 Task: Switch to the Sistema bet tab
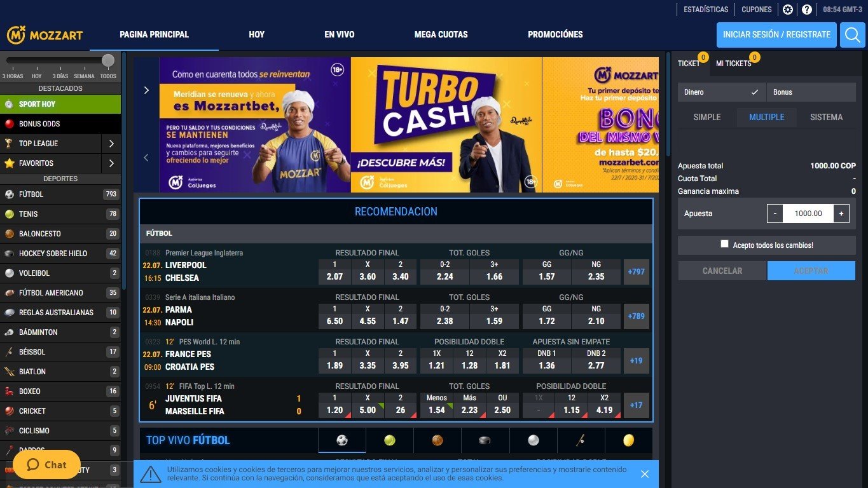(x=826, y=117)
